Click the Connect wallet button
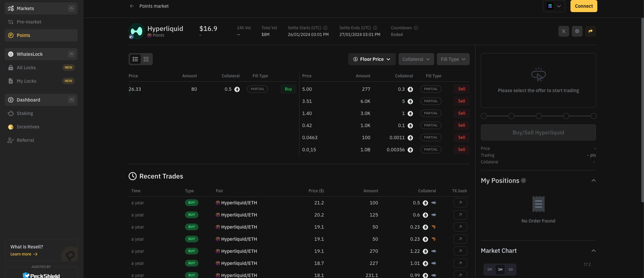This screenshot has height=278, width=644. (x=584, y=6)
